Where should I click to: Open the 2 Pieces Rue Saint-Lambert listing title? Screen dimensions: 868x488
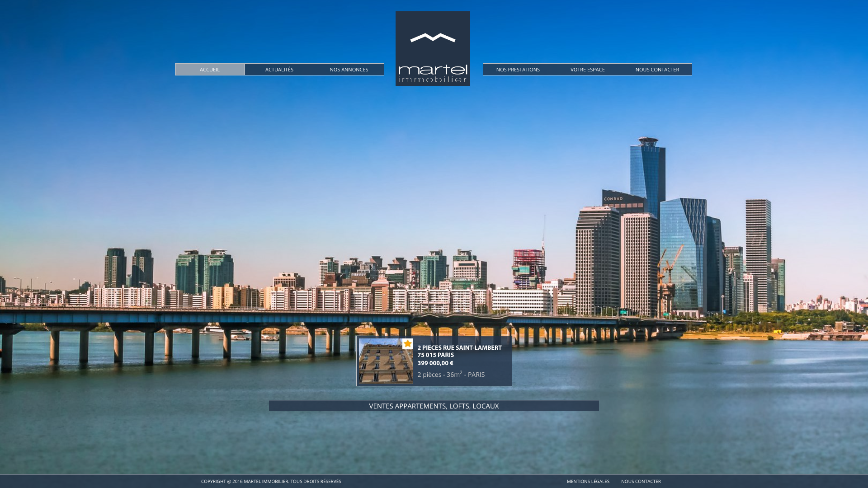459,351
